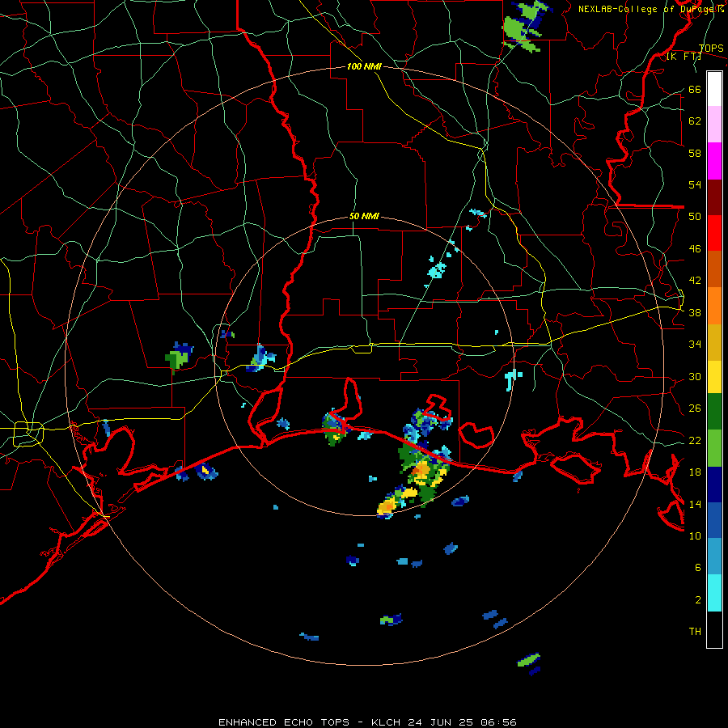Click the legend value 10
728x728 pixels.
[695, 536]
